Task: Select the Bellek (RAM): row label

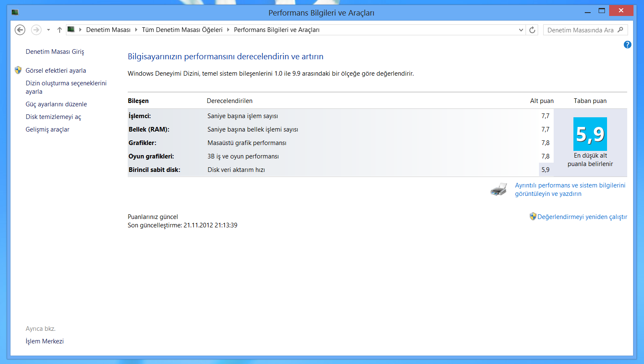Action: (149, 129)
